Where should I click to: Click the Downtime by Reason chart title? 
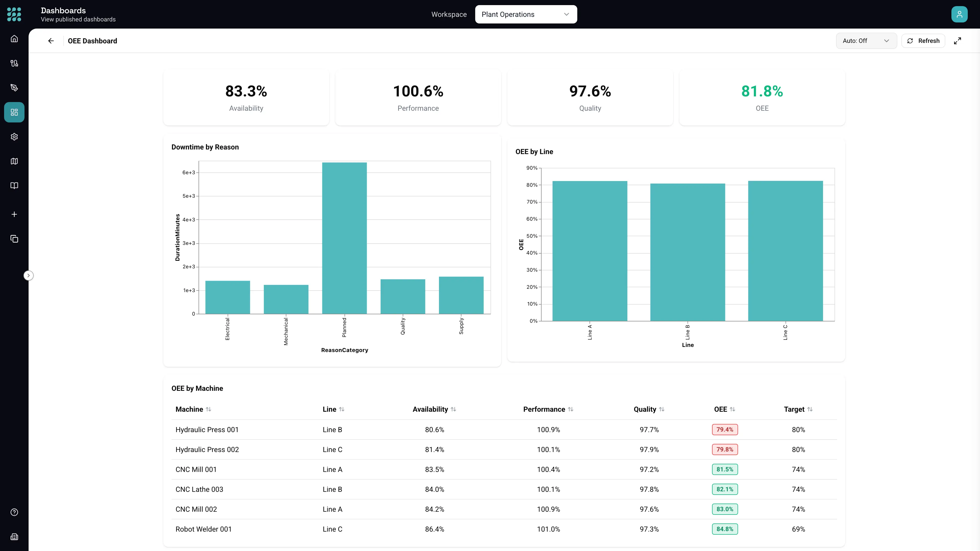[x=205, y=147]
